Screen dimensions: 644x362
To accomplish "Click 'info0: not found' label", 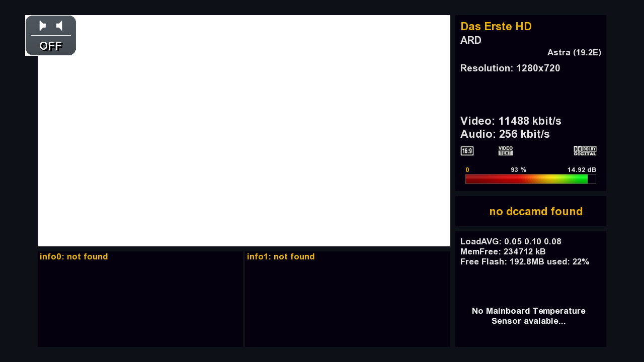I will pyautogui.click(x=74, y=257).
